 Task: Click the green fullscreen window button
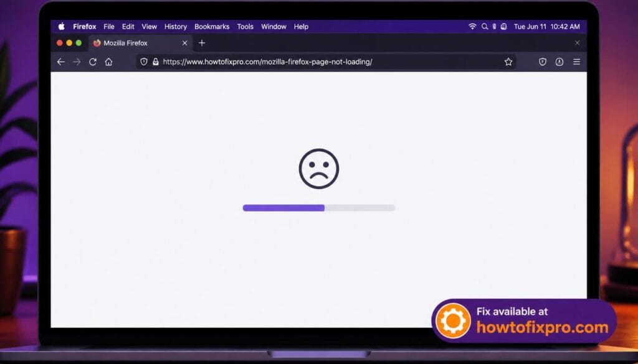click(x=79, y=43)
